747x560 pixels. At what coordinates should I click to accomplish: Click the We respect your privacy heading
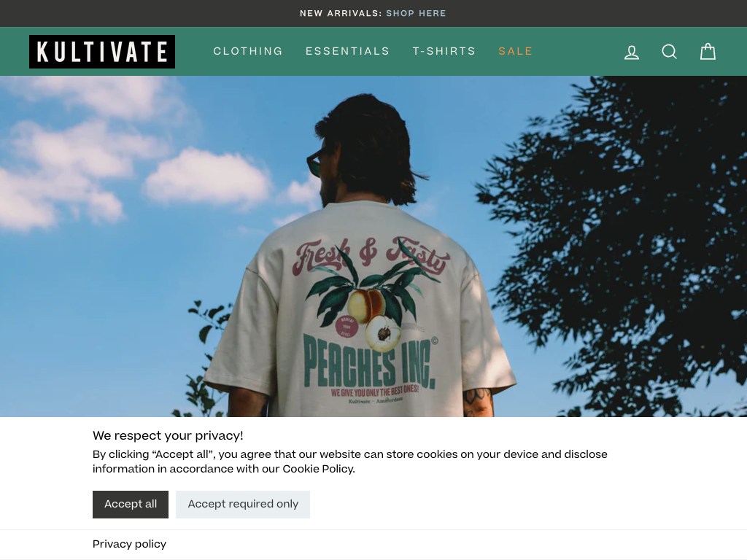168,436
